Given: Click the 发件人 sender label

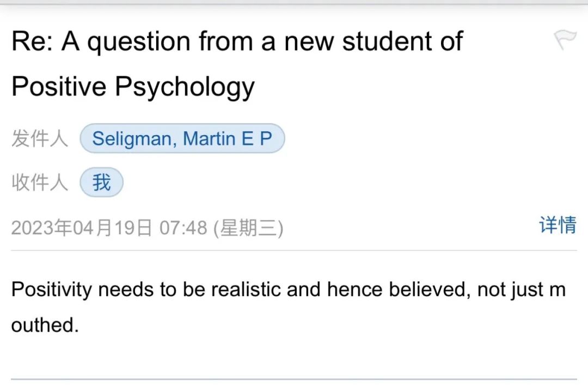Looking at the screenshot, I should coord(40,139).
